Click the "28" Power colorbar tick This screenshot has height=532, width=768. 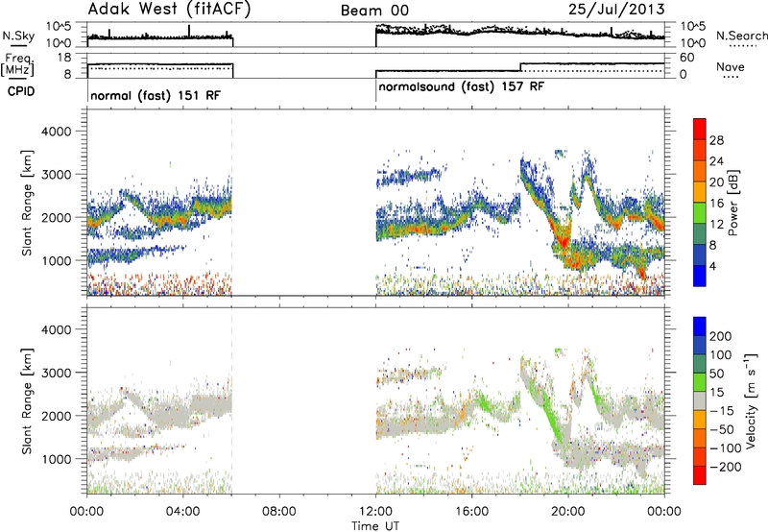[x=716, y=140]
